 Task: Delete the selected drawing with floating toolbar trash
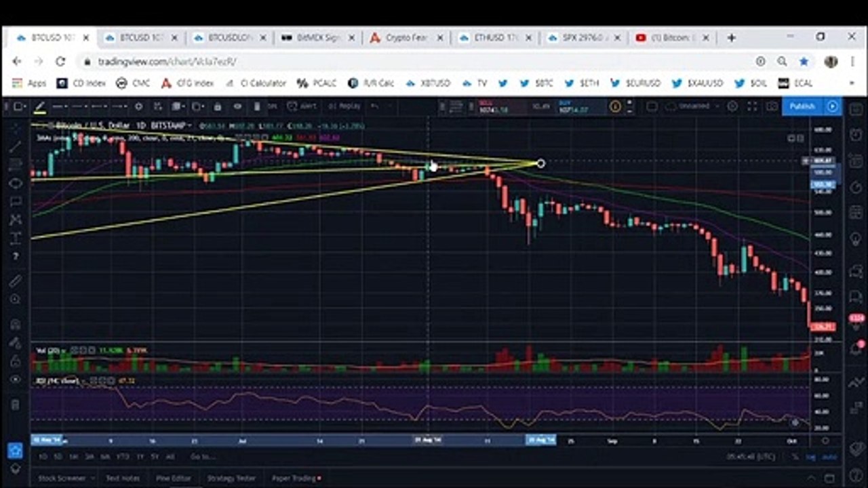click(x=257, y=106)
